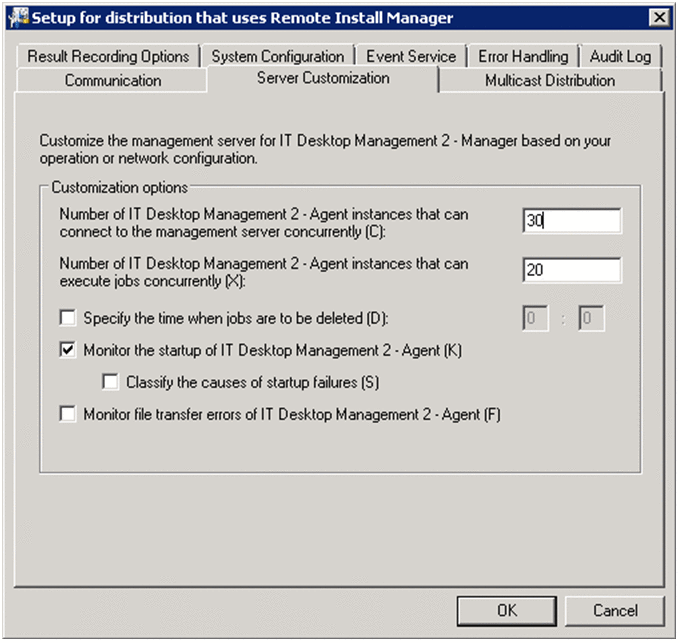Click the concurrent jobs field showing 20

click(x=571, y=270)
